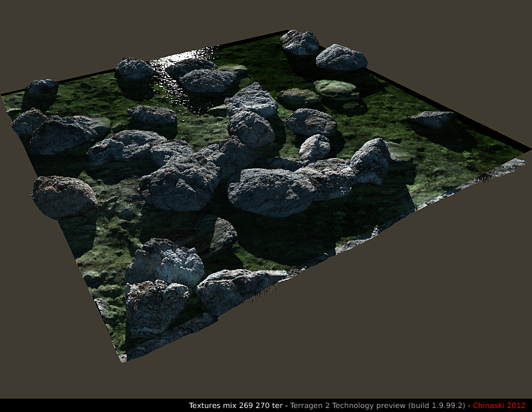
Task: Click the 'Terragen 2 Technology preview (build 1.9.99.2)' text
Action: [378, 405]
